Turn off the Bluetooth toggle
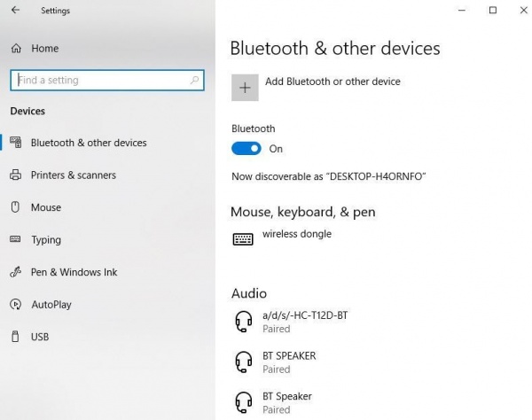This screenshot has width=532, height=420. click(x=246, y=149)
